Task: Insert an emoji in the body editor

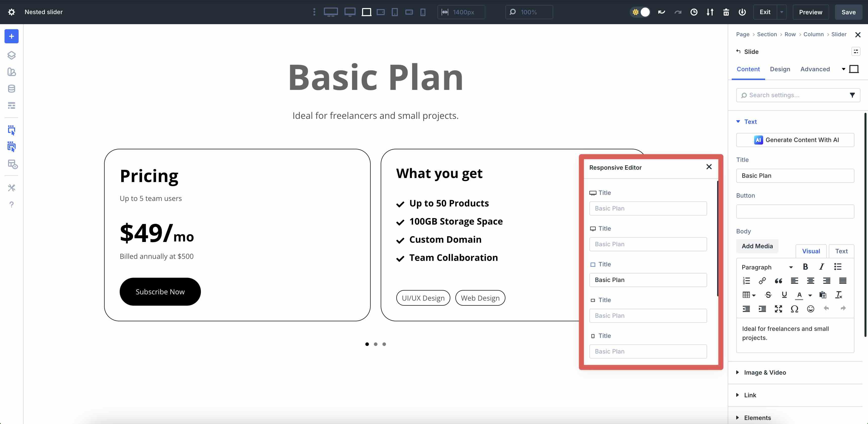Action: pos(810,309)
